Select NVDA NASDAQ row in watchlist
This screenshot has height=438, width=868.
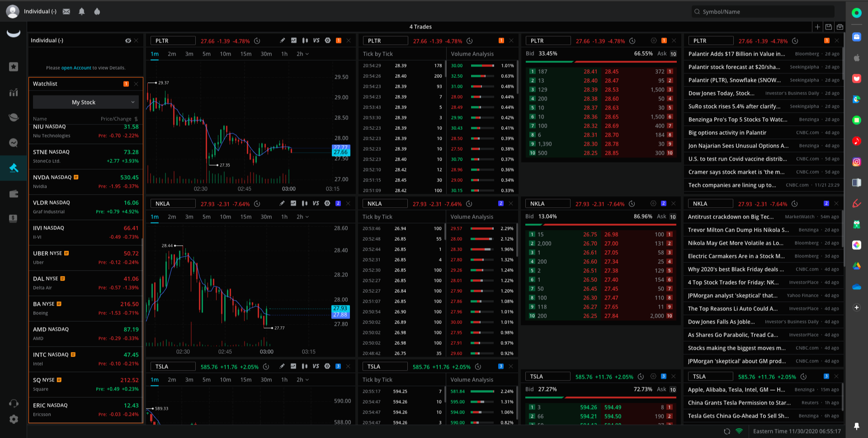(x=86, y=181)
